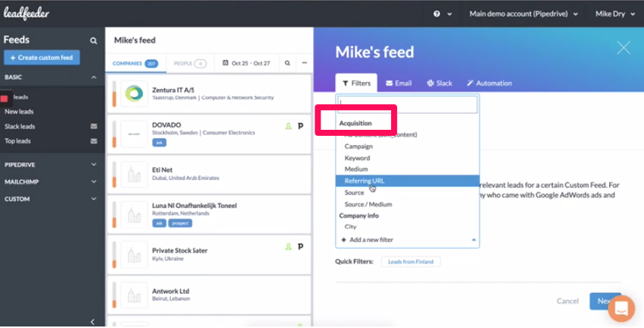Open the Eti Net company entry

click(209, 174)
